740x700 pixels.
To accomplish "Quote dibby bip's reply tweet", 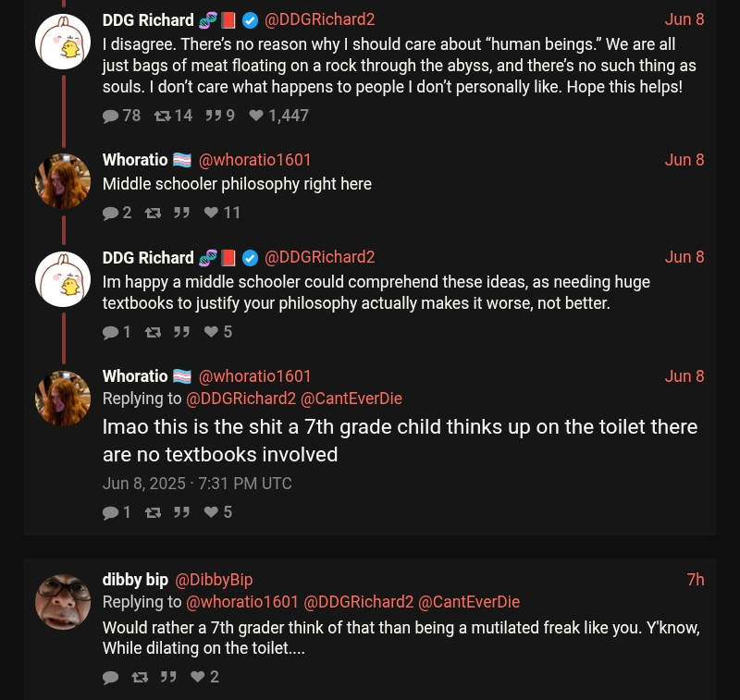I will pos(168,677).
